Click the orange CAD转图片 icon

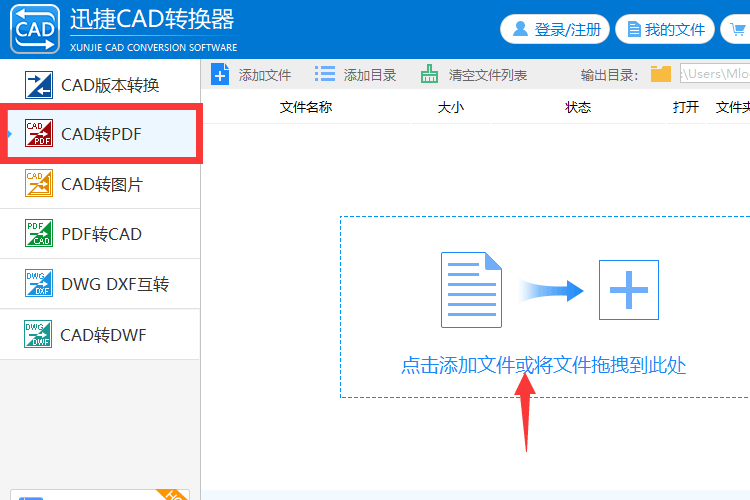coord(39,183)
